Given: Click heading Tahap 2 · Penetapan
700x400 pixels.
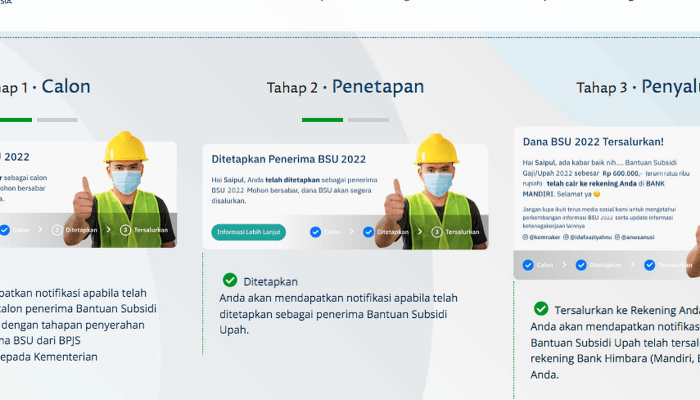Looking at the screenshot, I should coord(345,87).
